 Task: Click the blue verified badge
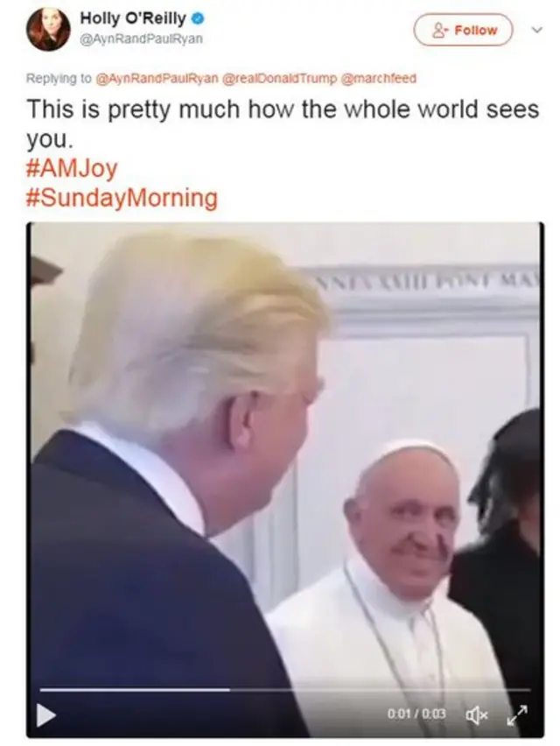(x=199, y=19)
